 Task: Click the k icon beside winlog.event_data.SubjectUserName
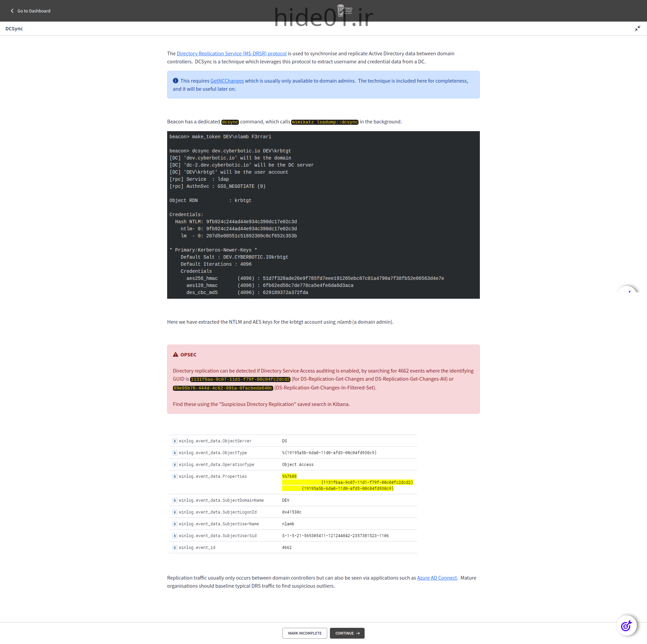coord(175,524)
